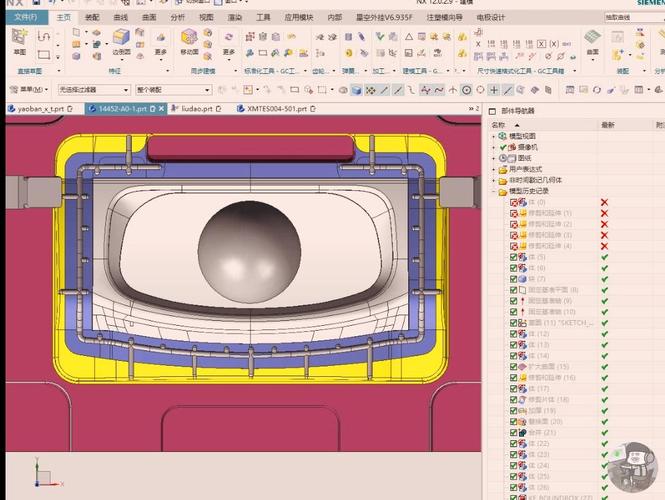Screen dimensions: 665x500
Task: Click the 草图 (Sketch) icon in the ribbon
Action: tap(19, 37)
